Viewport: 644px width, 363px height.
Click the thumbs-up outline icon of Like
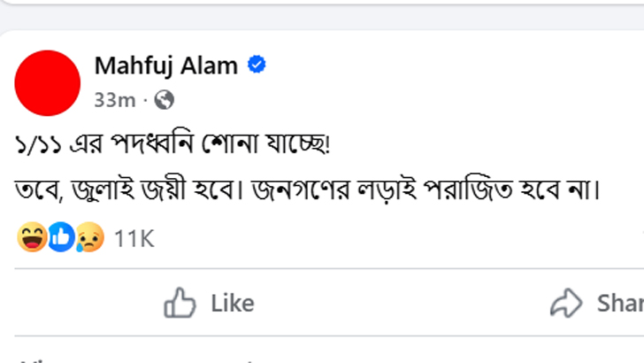click(180, 303)
